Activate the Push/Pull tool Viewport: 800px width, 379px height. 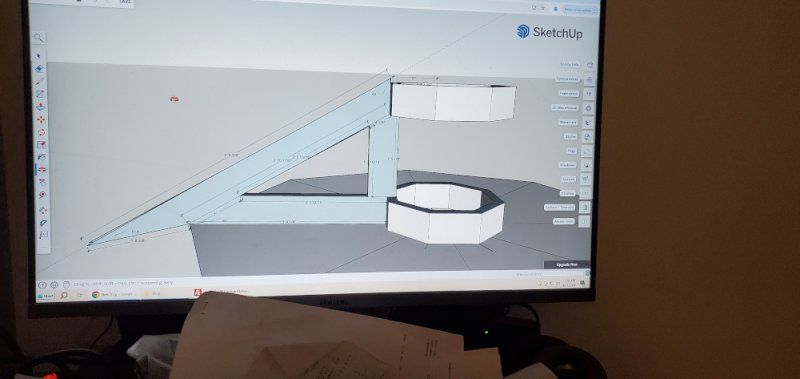point(41,107)
